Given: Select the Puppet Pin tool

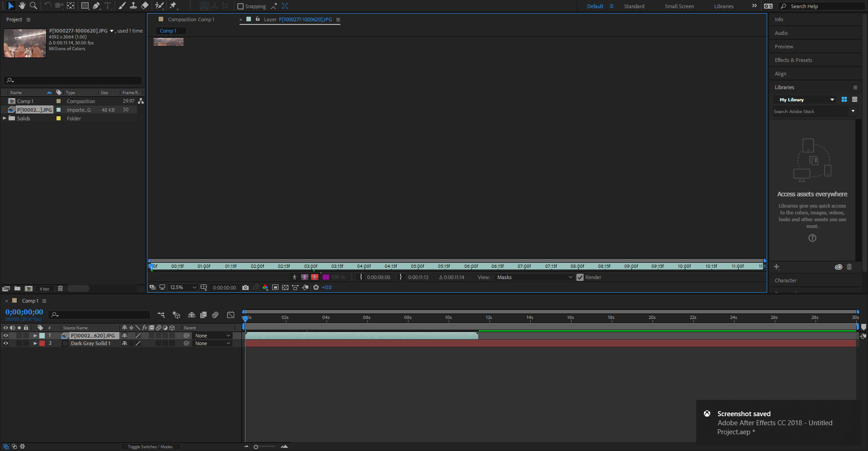Looking at the screenshot, I should tap(173, 6).
